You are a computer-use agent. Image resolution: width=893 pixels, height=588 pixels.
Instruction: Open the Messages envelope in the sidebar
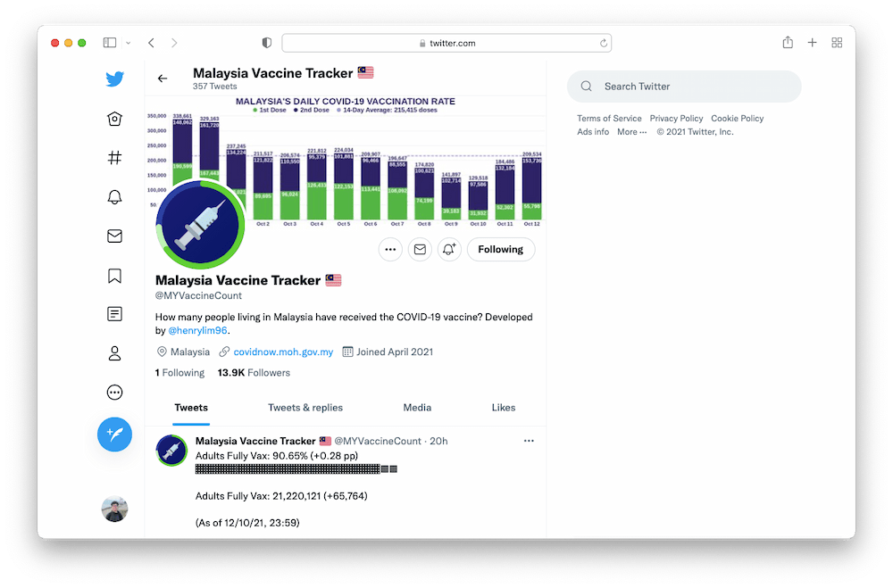114,236
